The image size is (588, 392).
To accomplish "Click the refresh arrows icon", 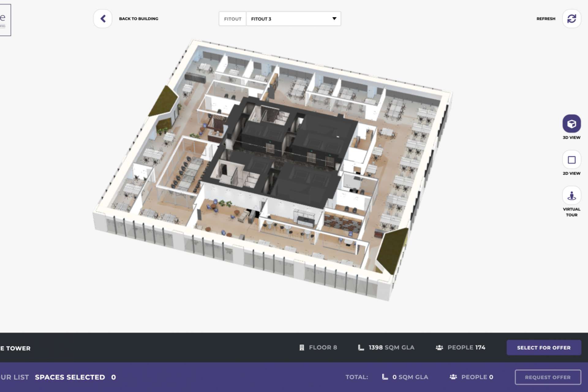I will (571, 19).
